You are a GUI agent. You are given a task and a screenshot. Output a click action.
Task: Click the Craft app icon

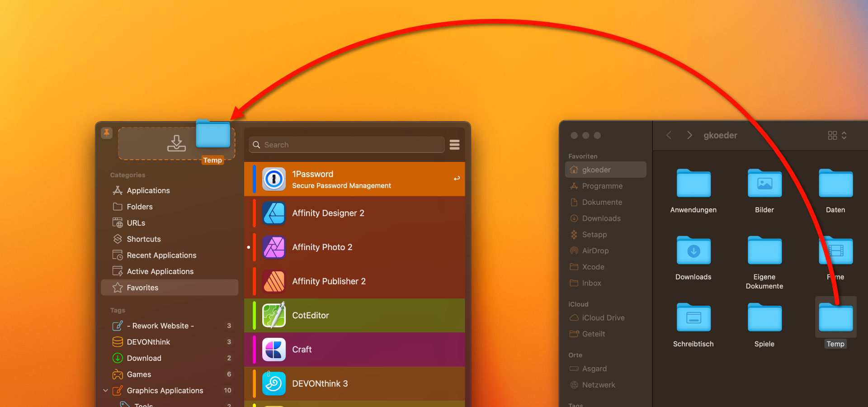coord(274,350)
